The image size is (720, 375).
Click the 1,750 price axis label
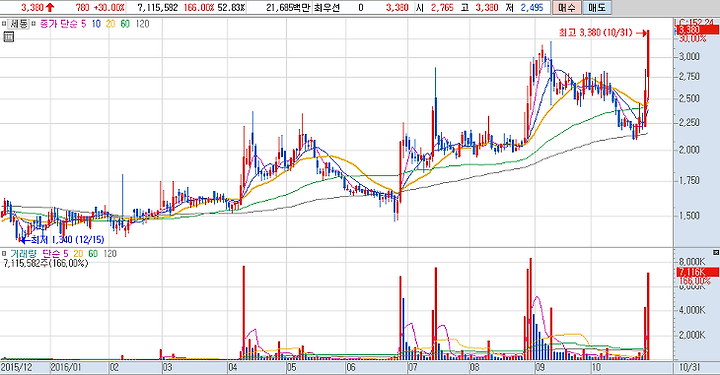pyautogui.click(x=689, y=180)
